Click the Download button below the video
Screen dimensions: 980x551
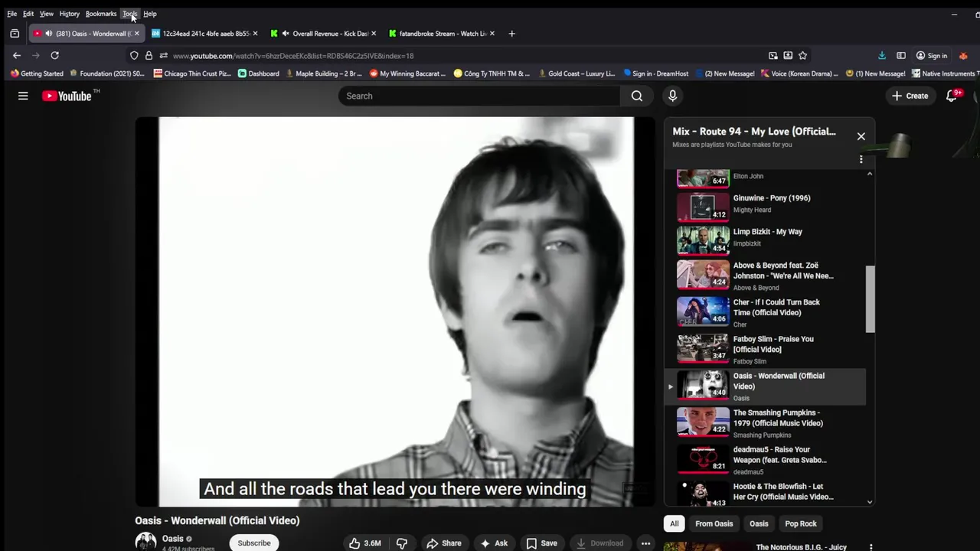click(599, 543)
